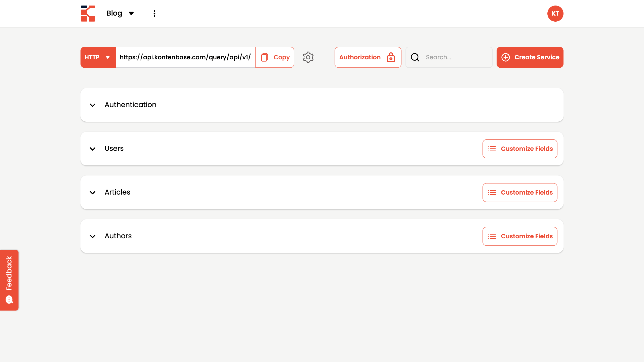
Task: Customize Fields for Users service
Action: pos(520,149)
